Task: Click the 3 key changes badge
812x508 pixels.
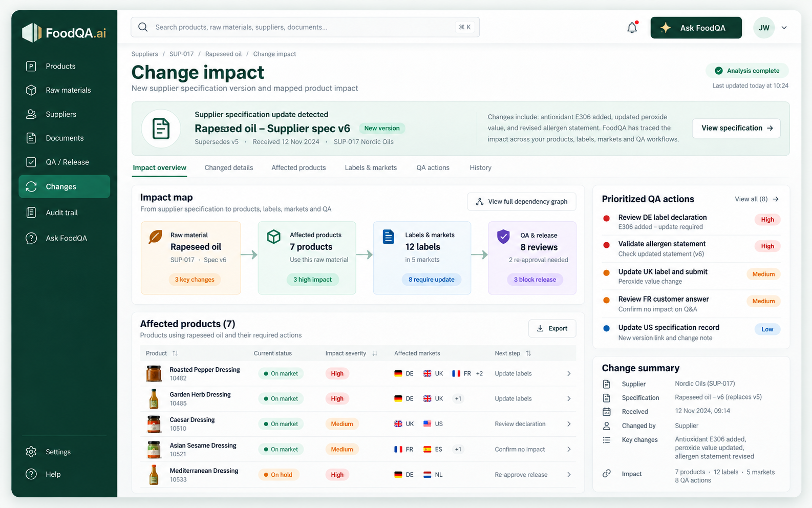Action: click(x=195, y=280)
